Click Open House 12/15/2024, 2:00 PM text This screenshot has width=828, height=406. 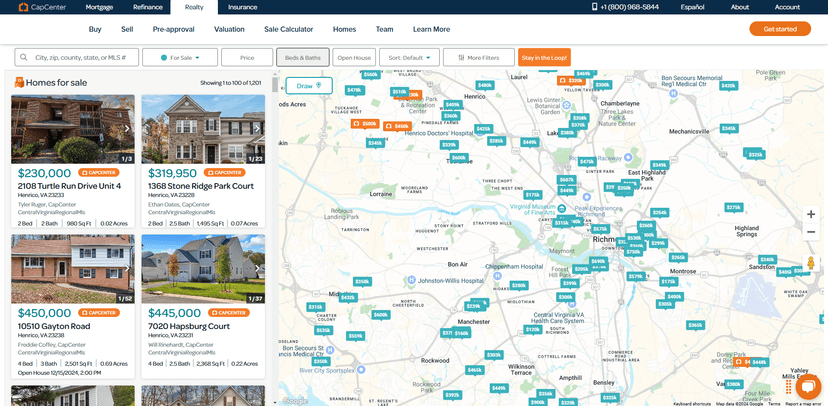(x=59, y=372)
